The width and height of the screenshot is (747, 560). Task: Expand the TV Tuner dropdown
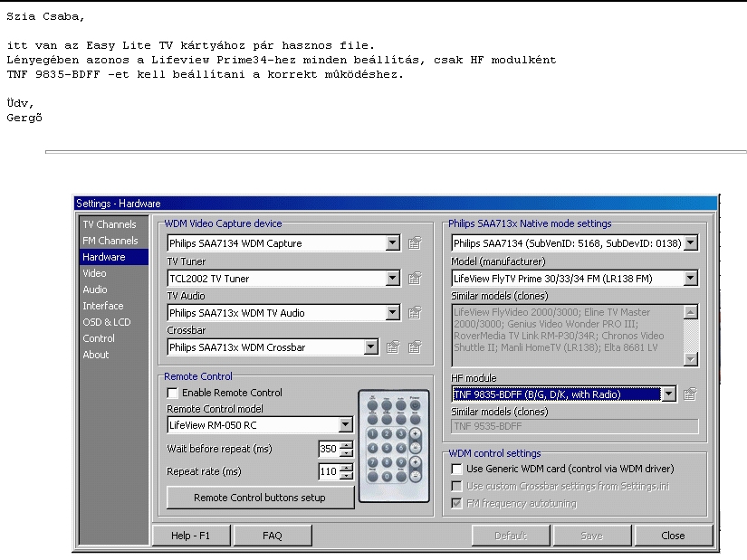click(x=392, y=279)
